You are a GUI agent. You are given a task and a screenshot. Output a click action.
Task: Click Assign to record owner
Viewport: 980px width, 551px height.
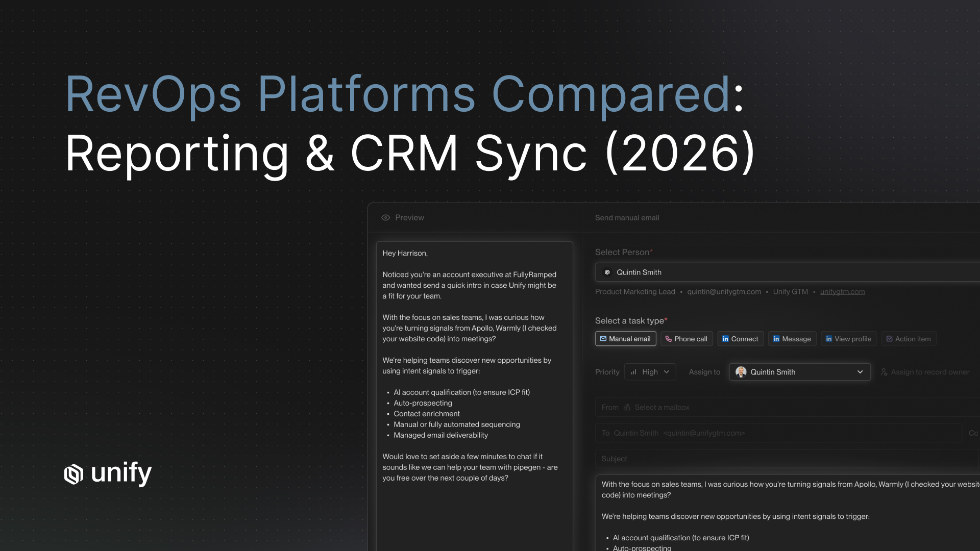click(x=925, y=372)
